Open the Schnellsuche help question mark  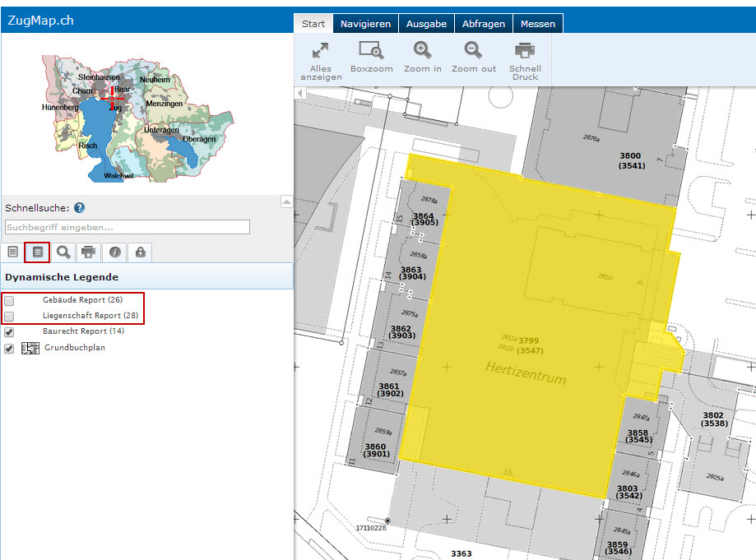(x=80, y=208)
